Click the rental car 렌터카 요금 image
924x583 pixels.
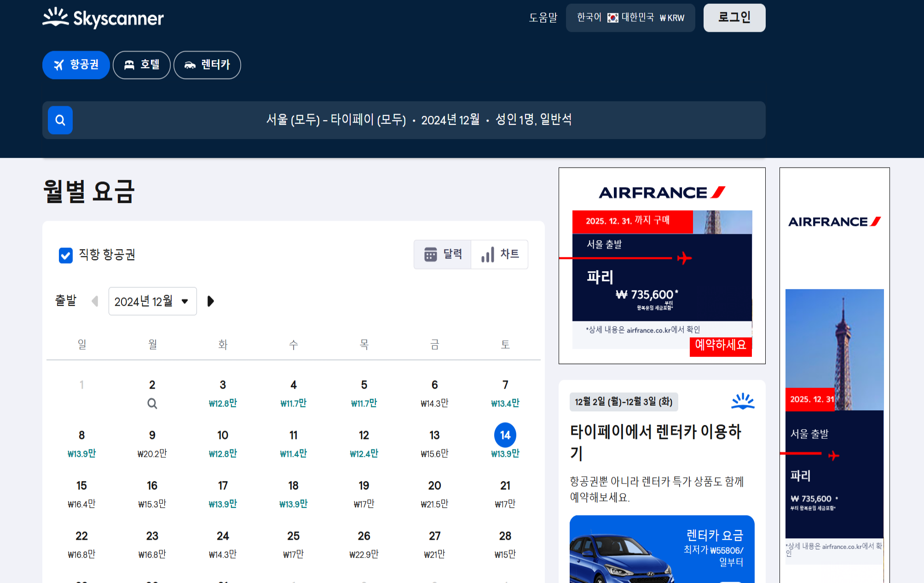[x=662, y=549]
